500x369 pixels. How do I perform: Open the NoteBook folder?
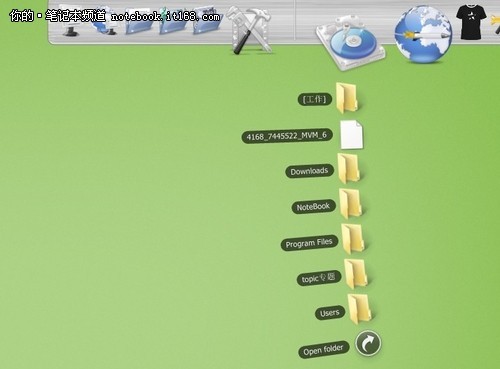351,204
